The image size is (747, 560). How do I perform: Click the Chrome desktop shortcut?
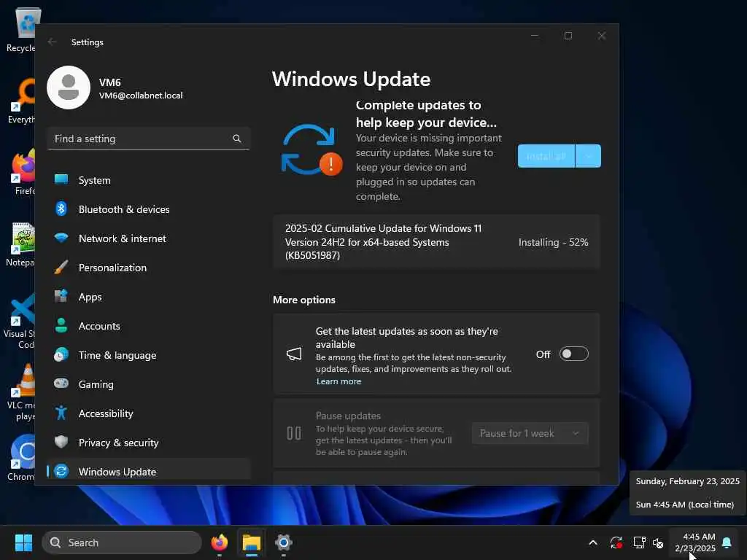[x=22, y=458]
